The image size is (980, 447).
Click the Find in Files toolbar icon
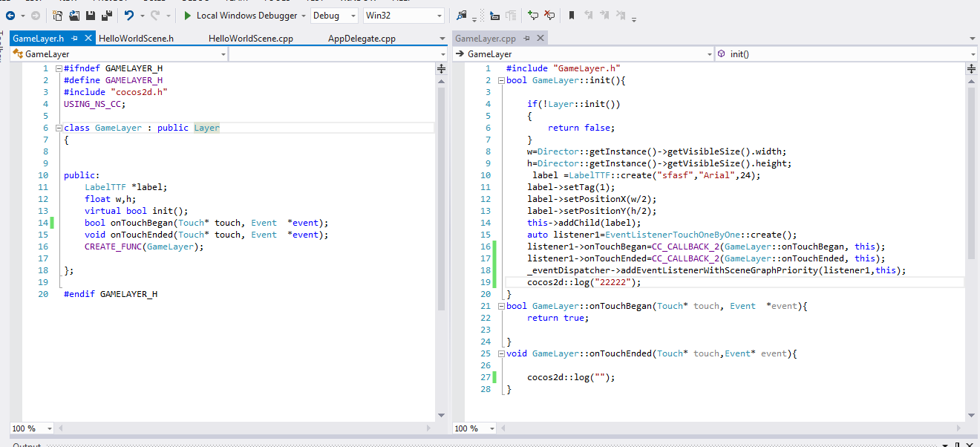[462, 15]
